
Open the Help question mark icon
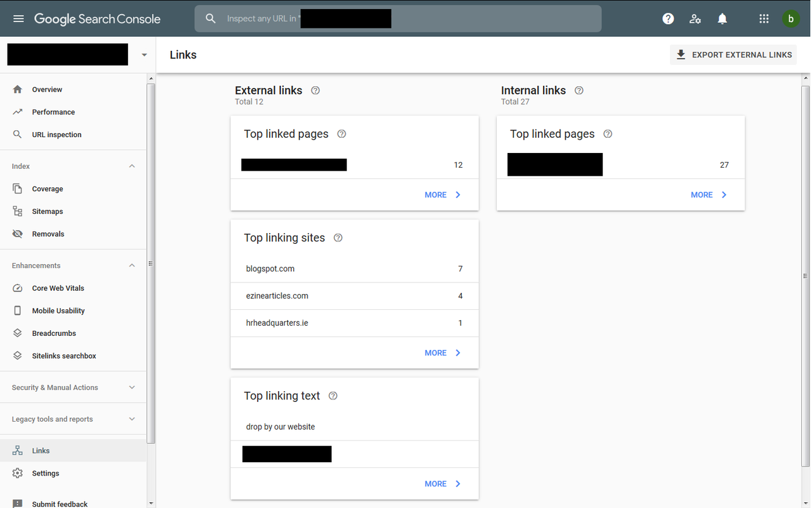pos(668,19)
